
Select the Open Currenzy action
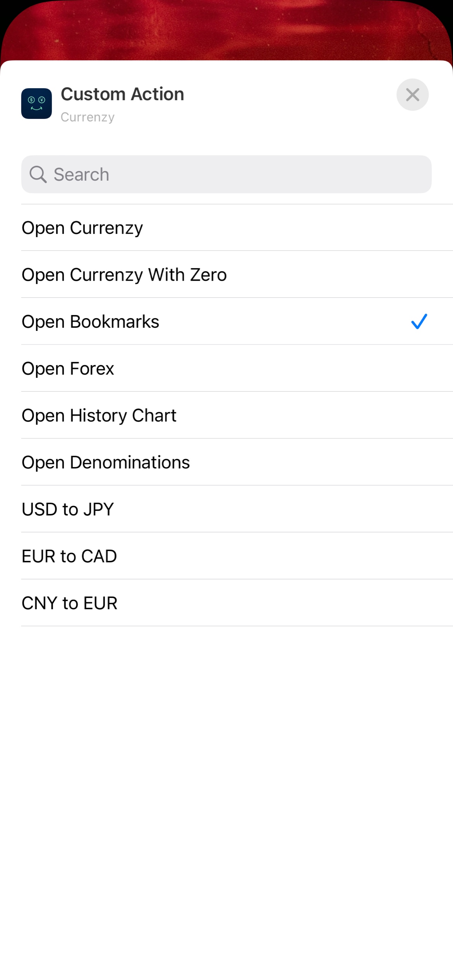coord(82,228)
